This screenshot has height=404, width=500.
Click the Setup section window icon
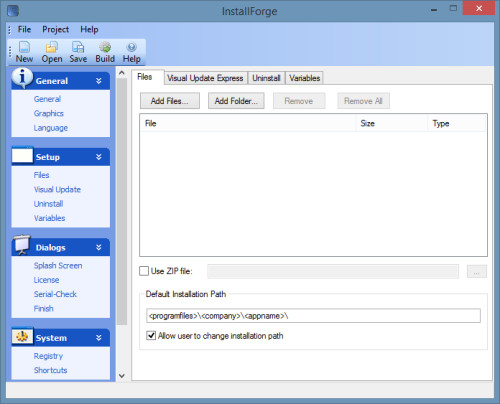22,155
